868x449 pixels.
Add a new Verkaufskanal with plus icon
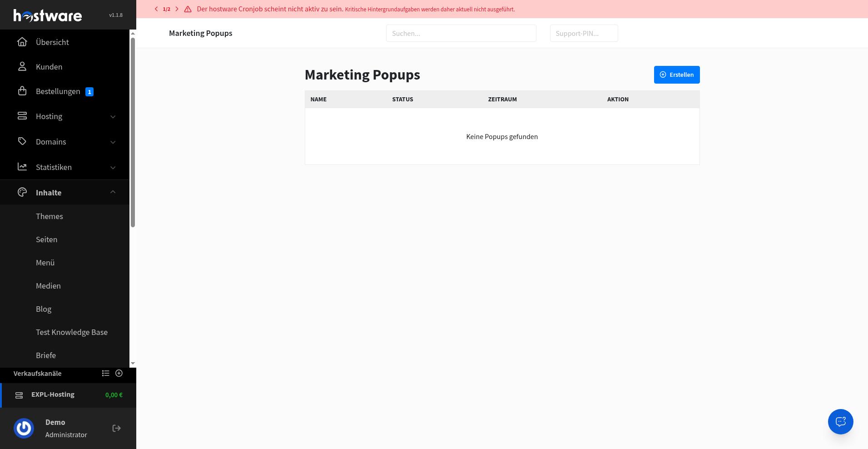pos(119,373)
